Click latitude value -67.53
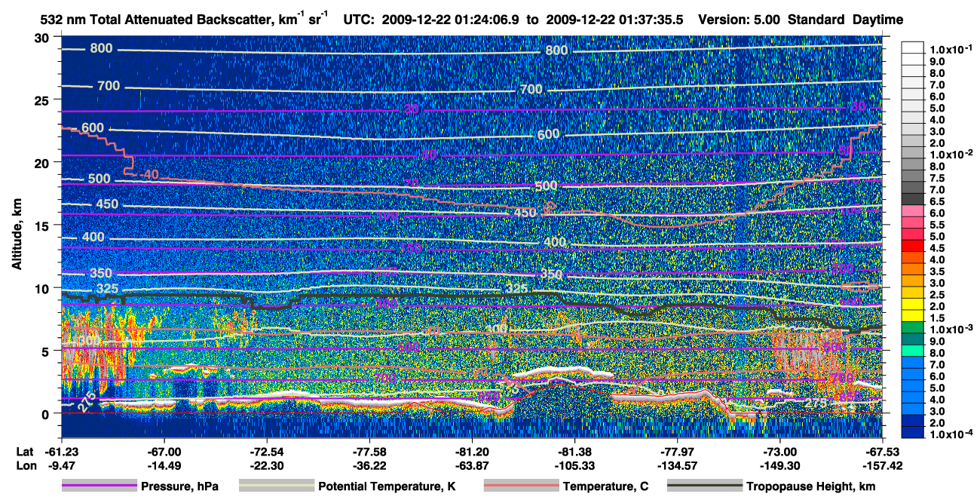This screenshot has width=980, height=503. point(883,451)
